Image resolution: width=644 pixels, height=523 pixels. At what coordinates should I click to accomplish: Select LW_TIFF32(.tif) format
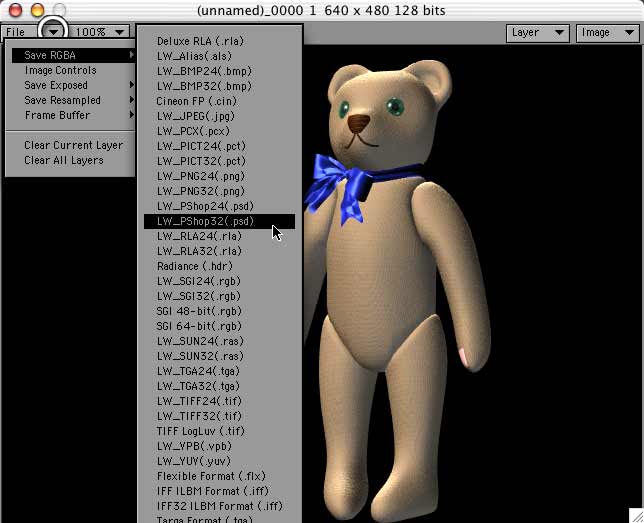click(219, 416)
